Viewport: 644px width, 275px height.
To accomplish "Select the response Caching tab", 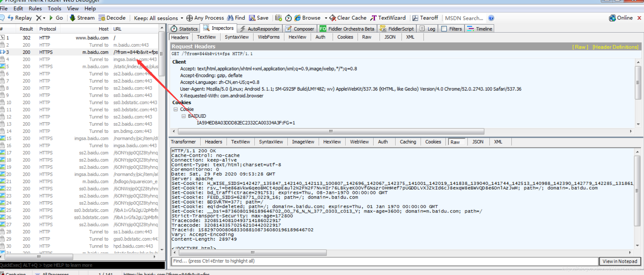I will (408, 142).
